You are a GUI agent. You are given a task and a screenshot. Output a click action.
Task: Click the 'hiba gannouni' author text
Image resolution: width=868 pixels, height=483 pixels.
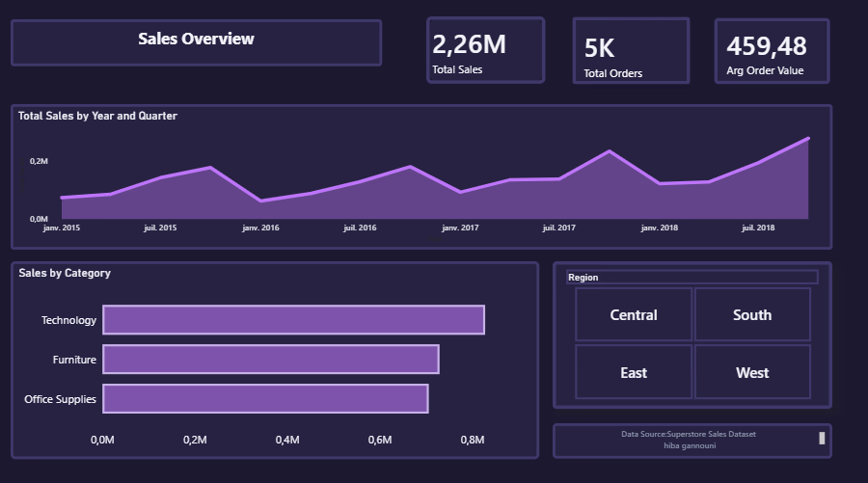[690, 445]
